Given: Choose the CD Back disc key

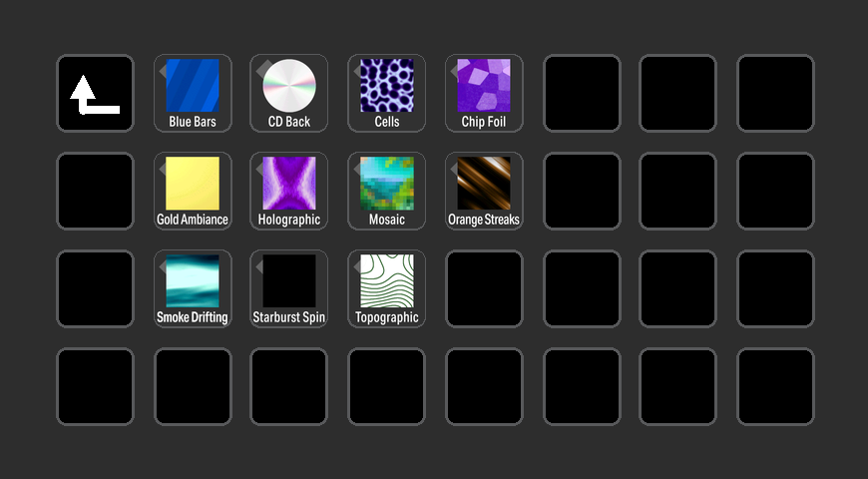Looking at the screenshot, I should click(x=289, y=93).
